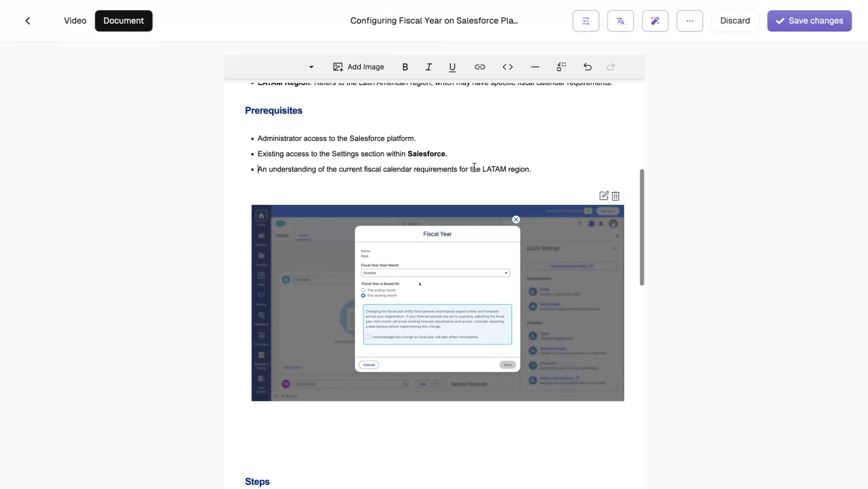Open the text style dropdown in the toolbar

tap(311, 67)
